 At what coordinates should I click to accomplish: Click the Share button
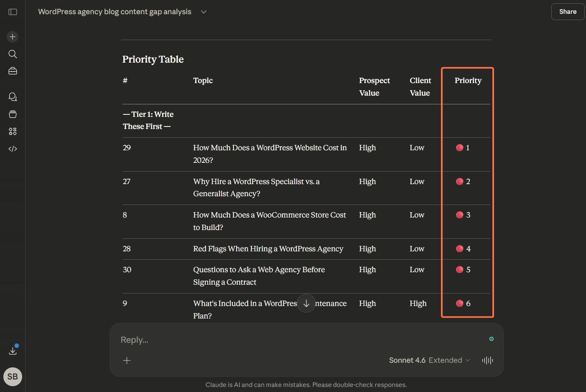[568, 12]
